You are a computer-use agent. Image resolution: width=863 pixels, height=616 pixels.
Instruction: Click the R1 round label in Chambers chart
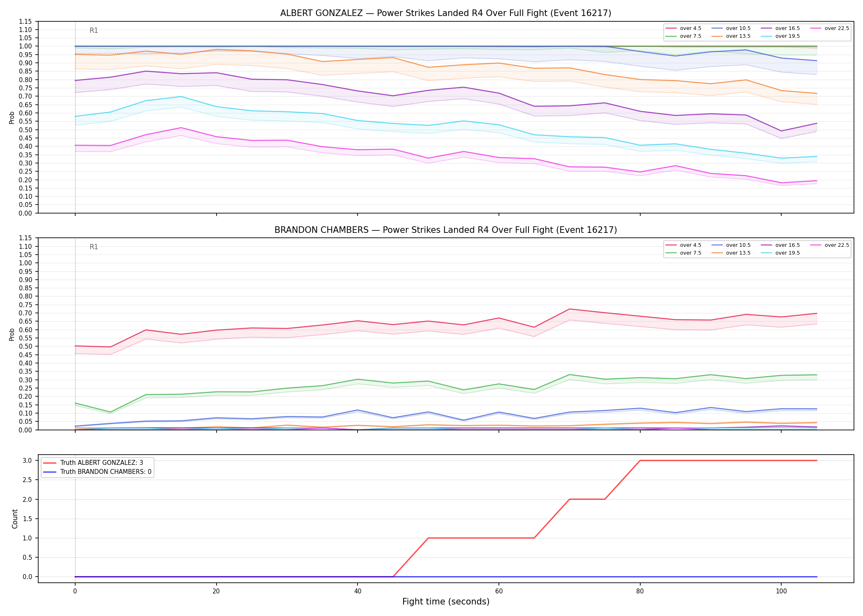pos(94,247)
